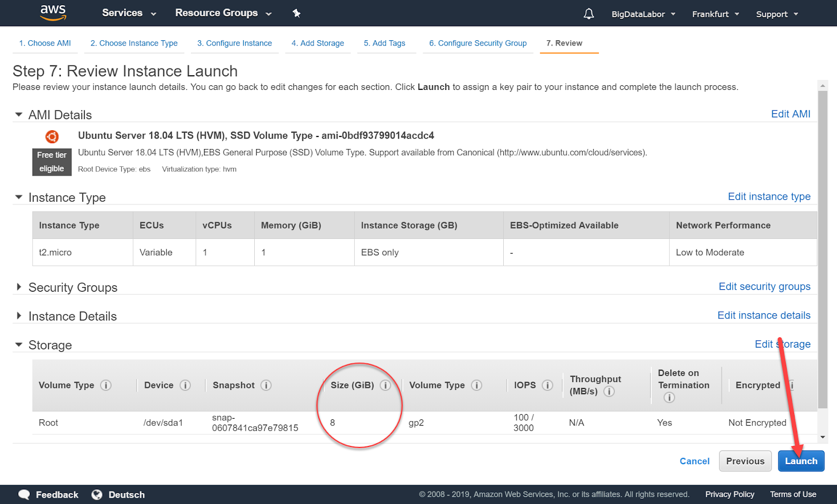
Task: Go to step 3 Configure Instance
Action: 234,43
